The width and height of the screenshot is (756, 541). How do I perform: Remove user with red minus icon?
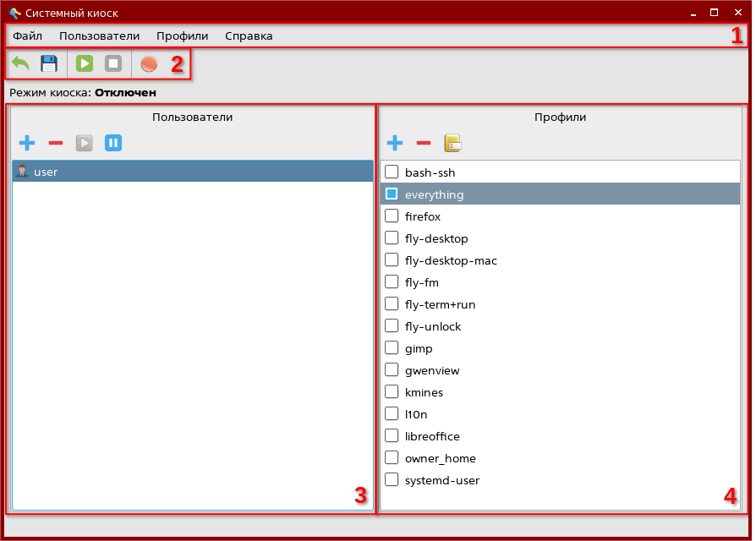(x=56, y=143)
